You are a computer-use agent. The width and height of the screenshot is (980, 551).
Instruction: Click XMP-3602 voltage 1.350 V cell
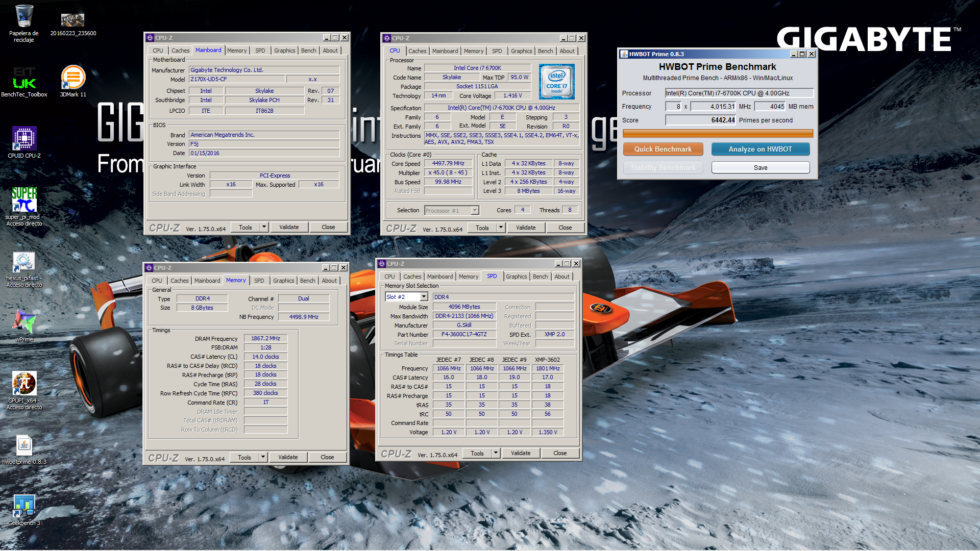tap(548, 432)
